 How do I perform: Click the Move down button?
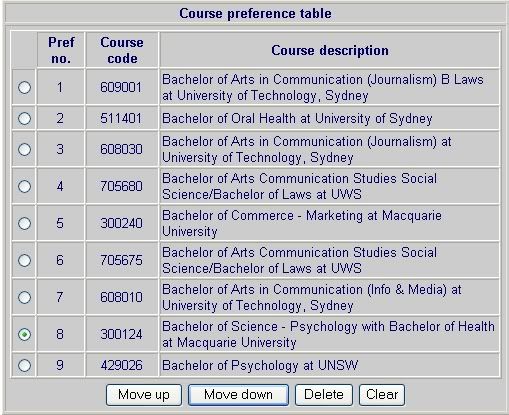[x=238, y=395]
